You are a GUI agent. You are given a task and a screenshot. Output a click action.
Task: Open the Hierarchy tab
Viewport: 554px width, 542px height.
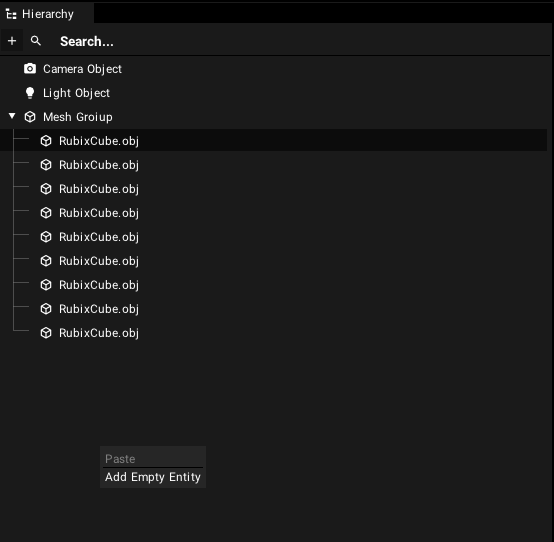click(x=47, y=14)
